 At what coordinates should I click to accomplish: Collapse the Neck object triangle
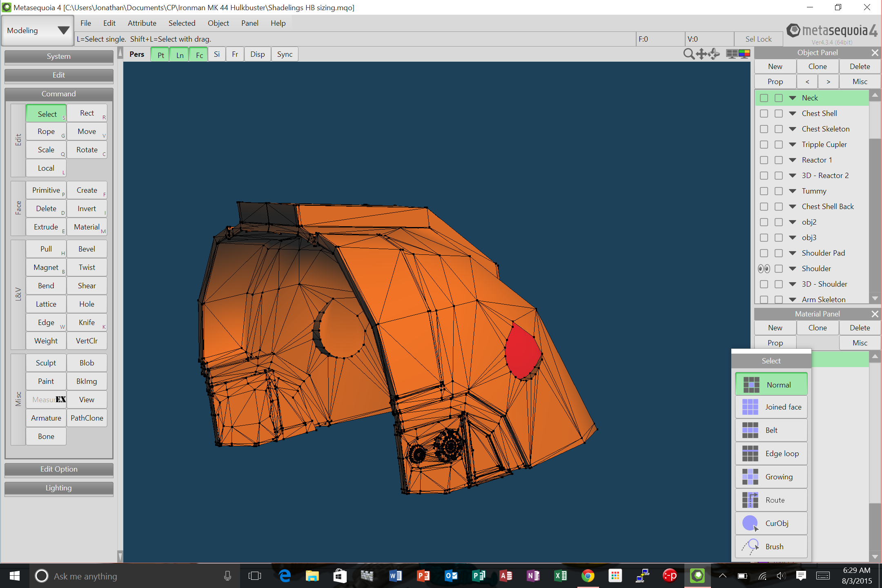click(793, 98)
